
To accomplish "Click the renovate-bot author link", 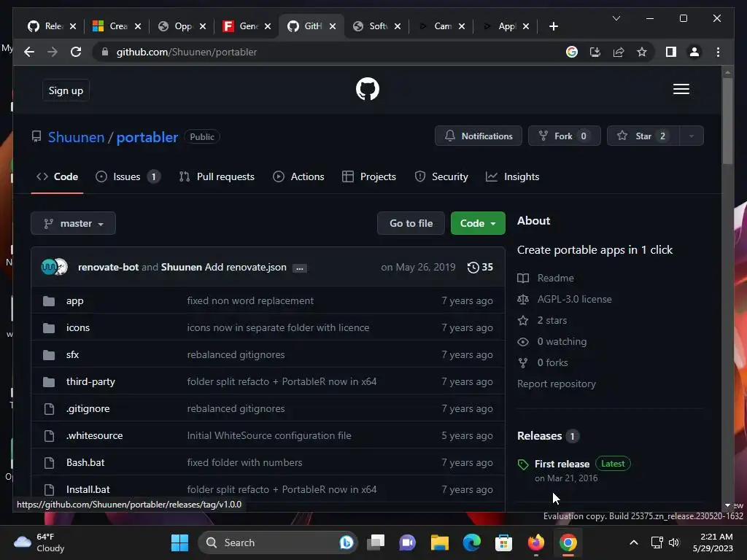I will point(108,267).
